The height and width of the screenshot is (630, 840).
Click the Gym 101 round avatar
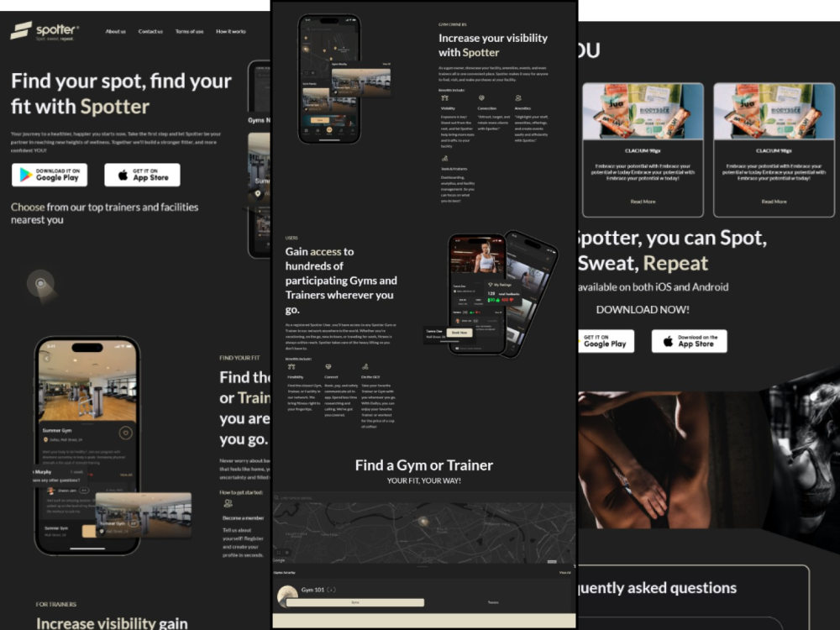287,596
